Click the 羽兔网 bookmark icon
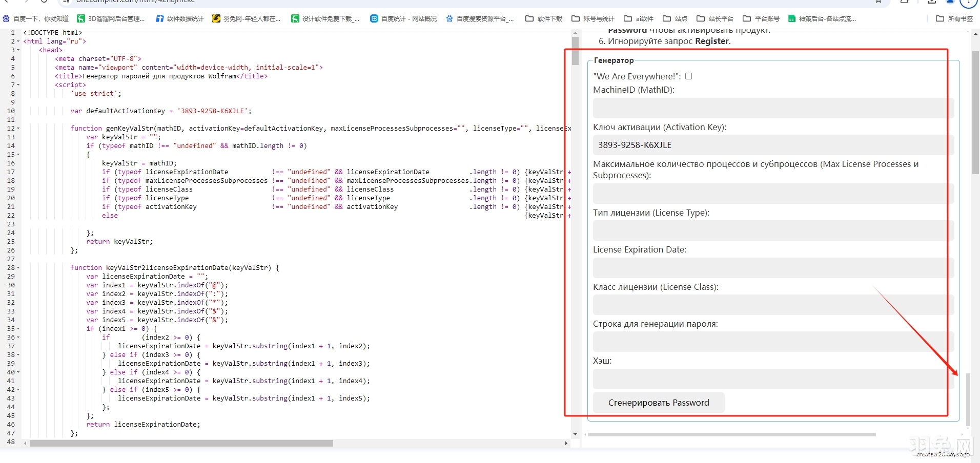Image resolution: width=980 pixels, height=463 pixels. [217, 18]
